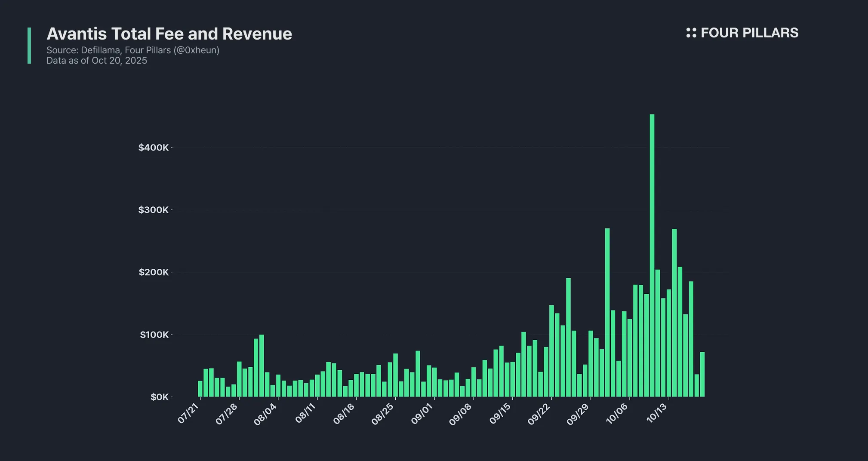Click the tallest bar exceeding $400K
This screenshot has height=461, width=868.
652,255
